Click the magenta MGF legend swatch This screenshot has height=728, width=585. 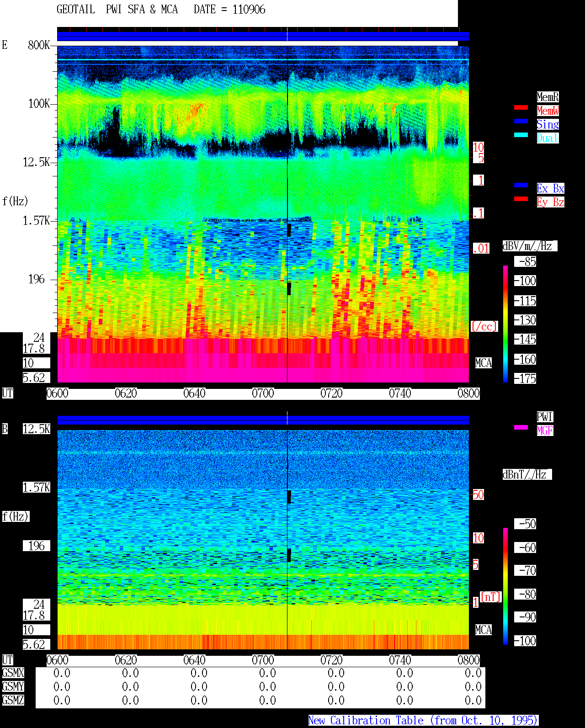[521, 427]
